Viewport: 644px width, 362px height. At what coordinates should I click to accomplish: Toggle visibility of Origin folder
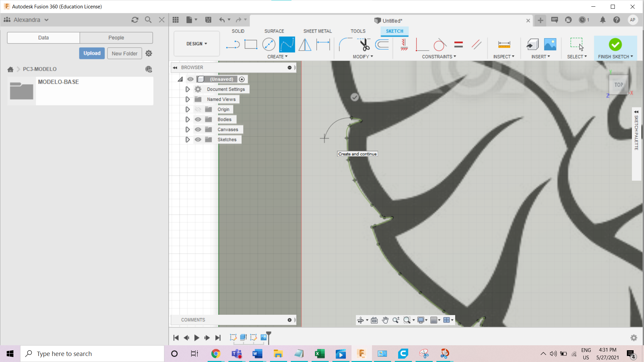[x=198, y=109]
